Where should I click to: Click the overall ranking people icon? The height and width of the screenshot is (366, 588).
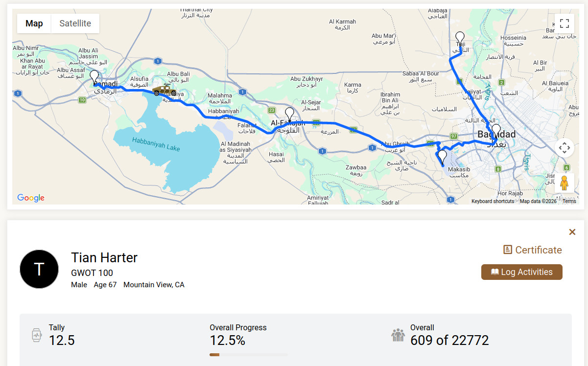398,335
